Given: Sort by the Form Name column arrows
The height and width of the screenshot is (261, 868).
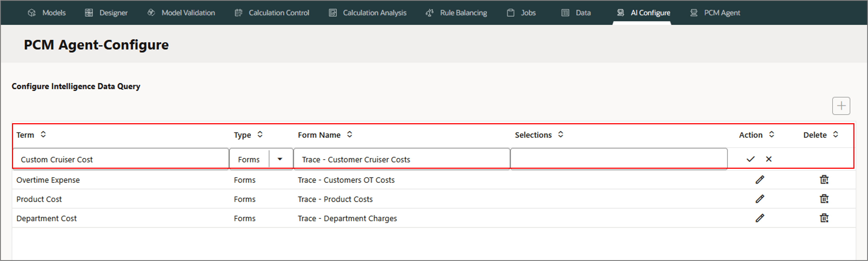Looking at the screenshot, I should tap(349, 135).
